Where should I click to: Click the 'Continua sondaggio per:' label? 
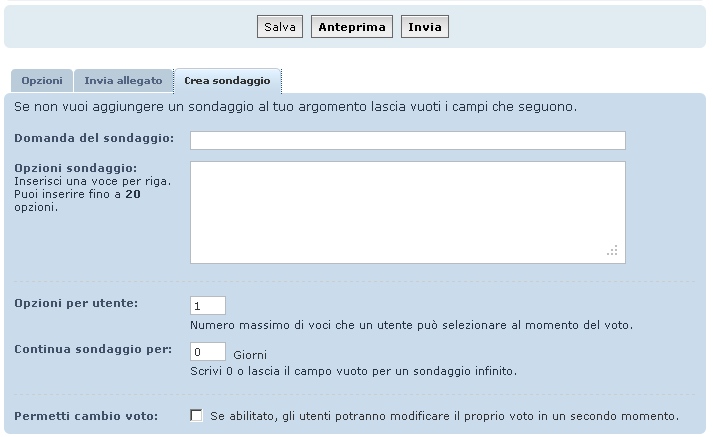coord(94,349)
